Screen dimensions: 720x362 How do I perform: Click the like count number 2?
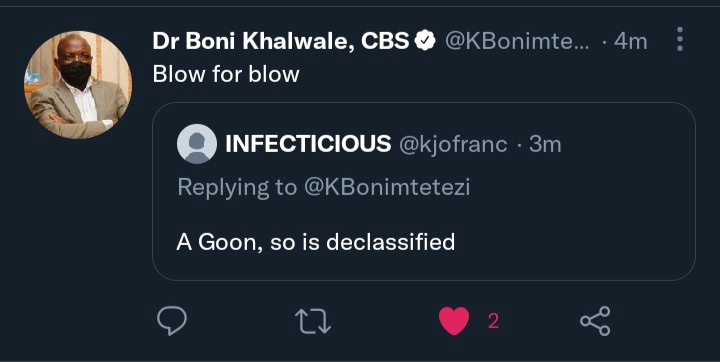493,321
